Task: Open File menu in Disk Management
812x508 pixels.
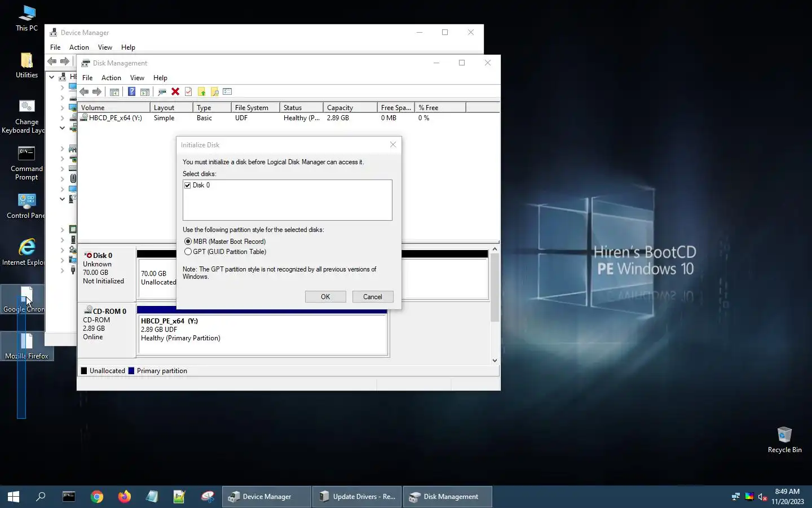Action: 87,78
